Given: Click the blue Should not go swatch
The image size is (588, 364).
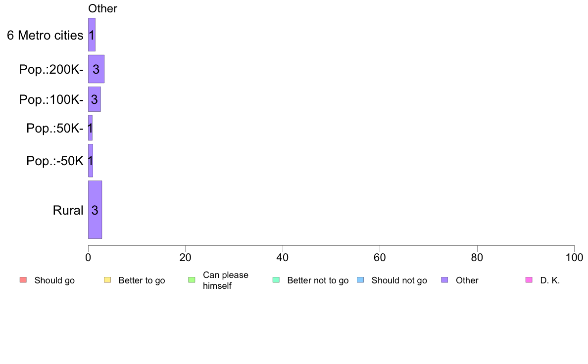Looking at the screenshot, I should click(x=360, y=280).
